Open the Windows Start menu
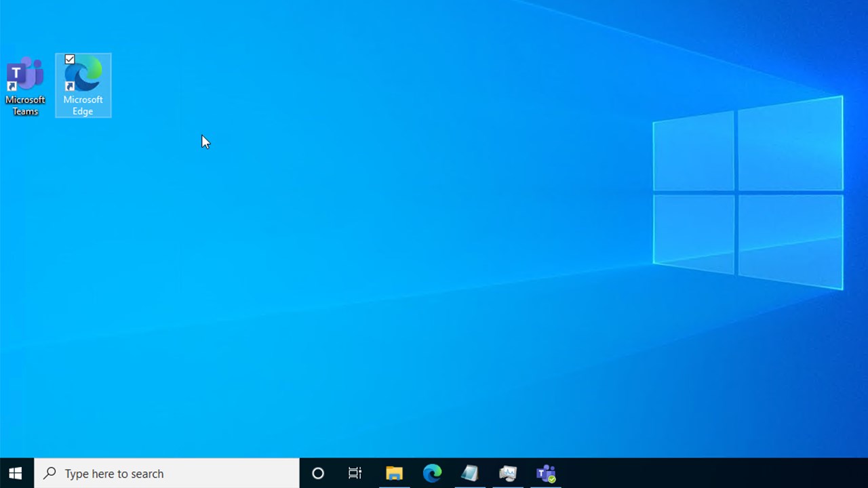 coord(16,473)
